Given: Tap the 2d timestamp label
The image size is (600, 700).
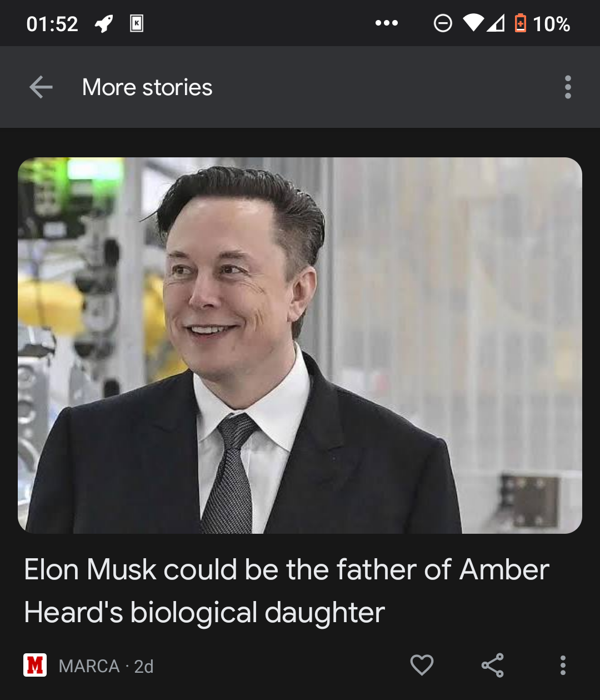Looking at the screenshot, I should click(144, 666).
